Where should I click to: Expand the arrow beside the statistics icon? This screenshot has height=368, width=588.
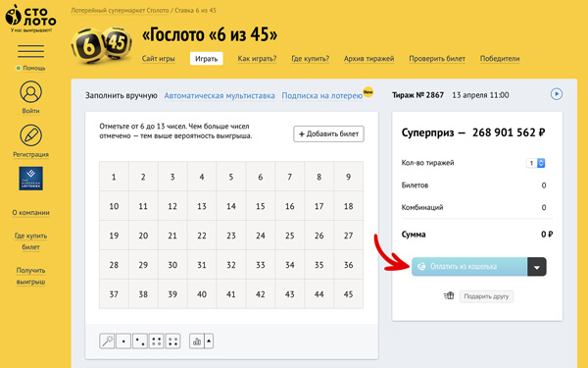click(209, 341)
